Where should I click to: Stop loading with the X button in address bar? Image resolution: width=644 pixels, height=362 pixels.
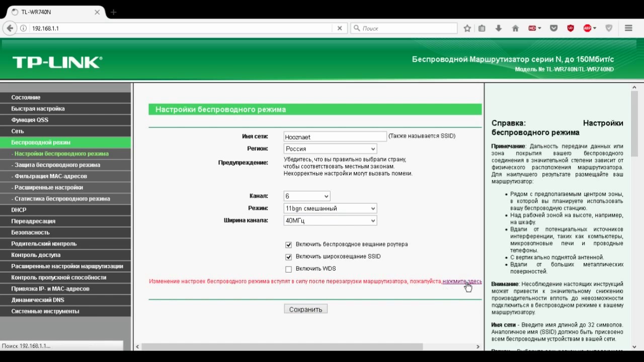340,28
